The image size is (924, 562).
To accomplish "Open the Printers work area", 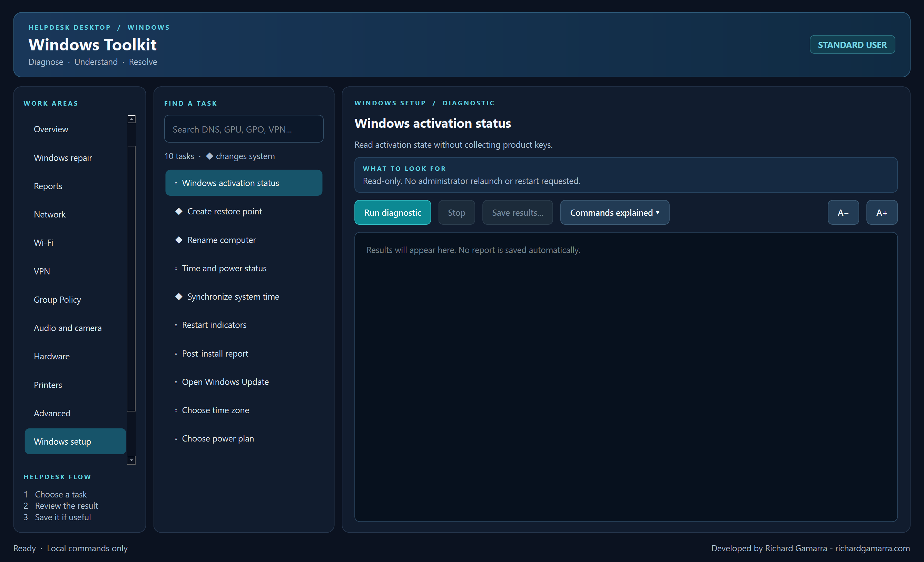I will (x=75, y=385).
